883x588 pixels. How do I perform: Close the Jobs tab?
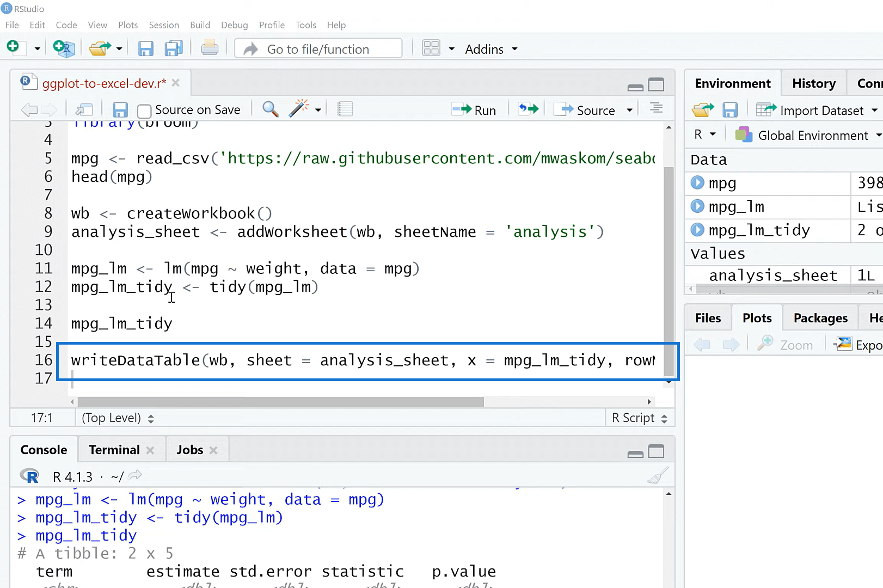[213, 450]
